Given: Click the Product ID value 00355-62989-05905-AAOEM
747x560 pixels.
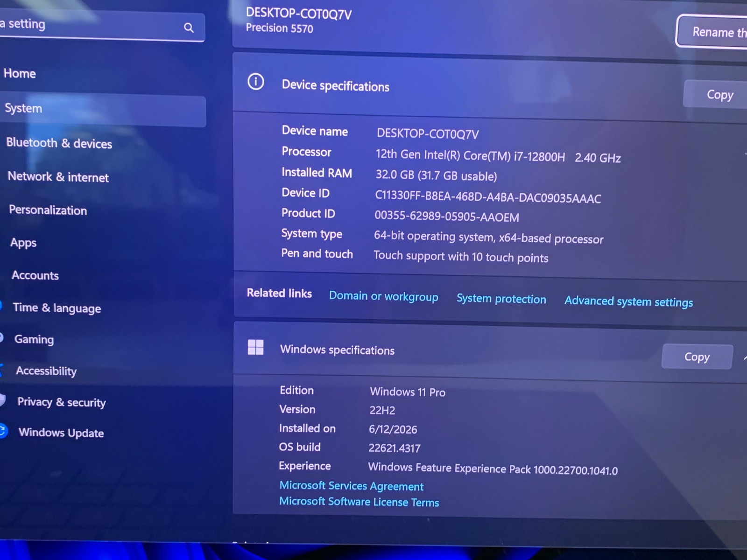Looking at the screenshot, I should tap(447, 217).
